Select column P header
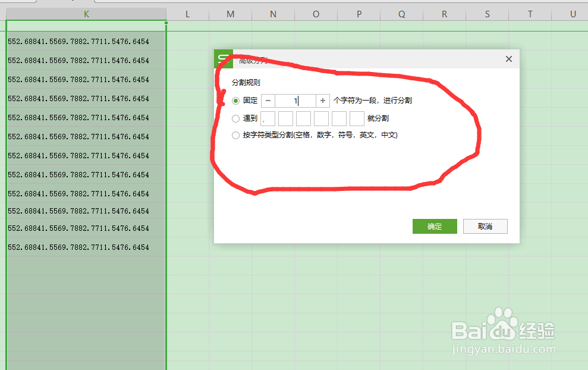The image size is (588, 370). coord(359,14)
